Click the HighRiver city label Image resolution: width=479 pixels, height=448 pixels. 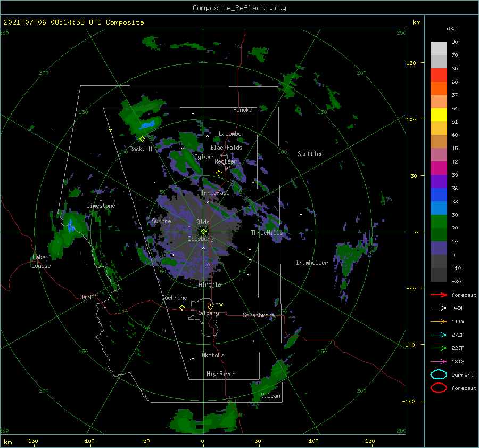(220, 374)
